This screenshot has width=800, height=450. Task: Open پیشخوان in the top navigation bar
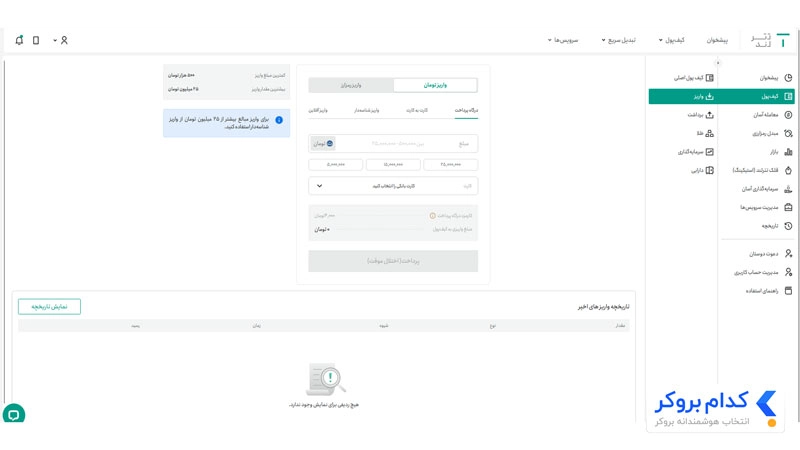coord(717,40)
